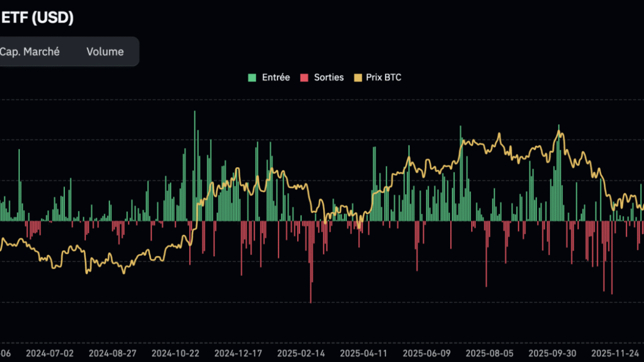
Task: Switch to the Cap. Marché tab
Action: (x=29, y=52)
